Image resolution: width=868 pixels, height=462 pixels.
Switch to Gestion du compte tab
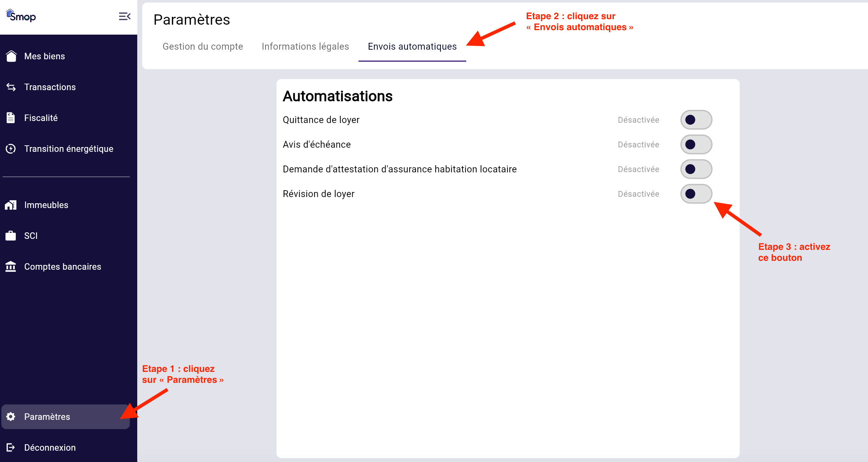tap(203, 47)
